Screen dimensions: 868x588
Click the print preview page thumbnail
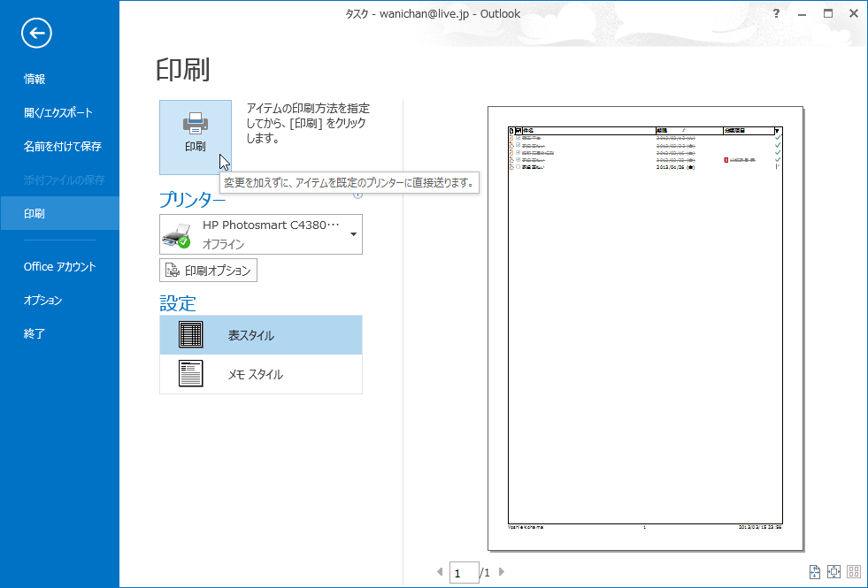(x=645, y=329)
